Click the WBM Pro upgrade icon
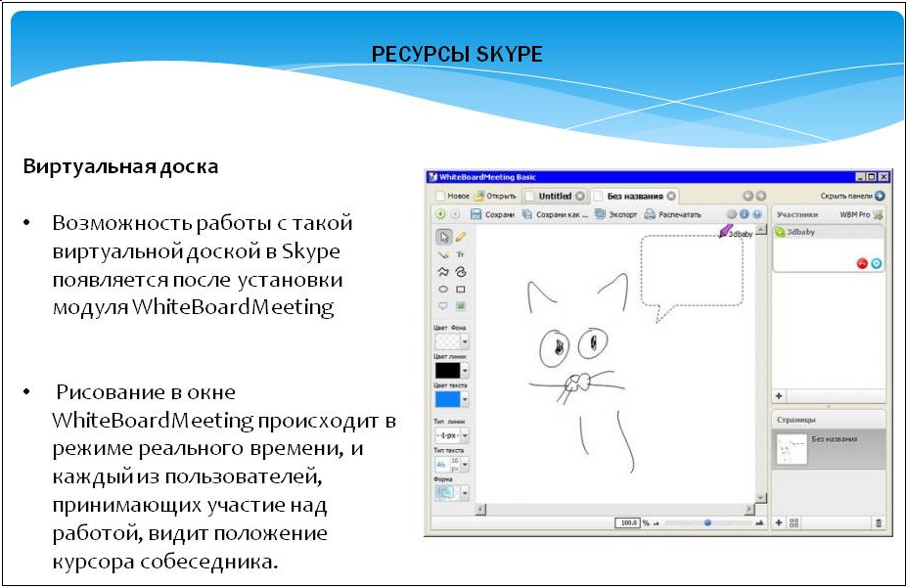This screenshot has height=588, width=907. 878,215
